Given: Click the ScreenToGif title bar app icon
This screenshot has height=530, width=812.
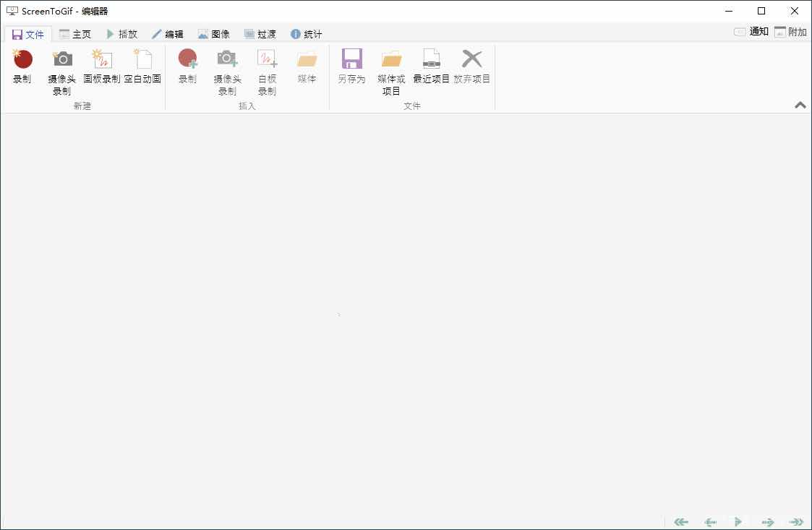Looking at the screenshot, I should (12, 11).
